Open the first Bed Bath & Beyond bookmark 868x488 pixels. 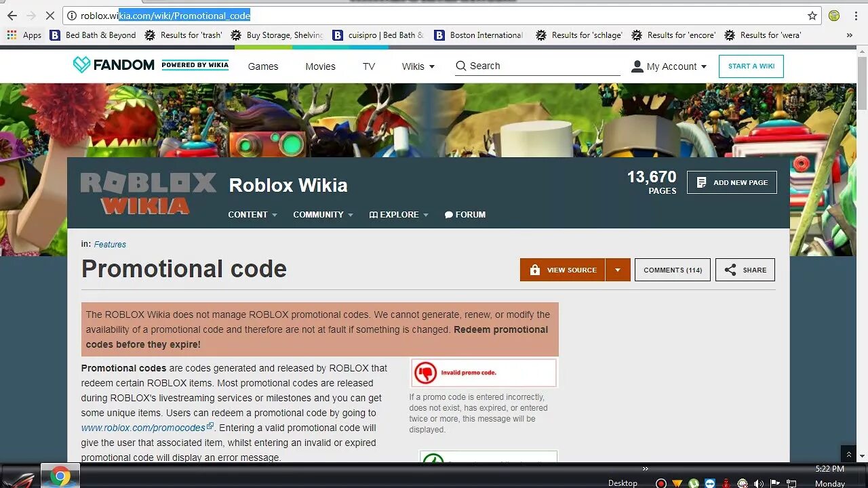(93, 35)
